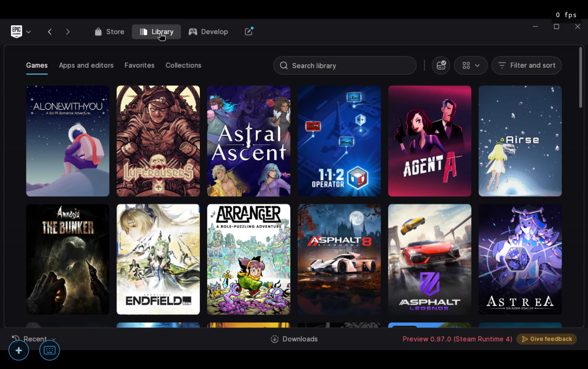Click the Search library field

(x=345, y=65)
